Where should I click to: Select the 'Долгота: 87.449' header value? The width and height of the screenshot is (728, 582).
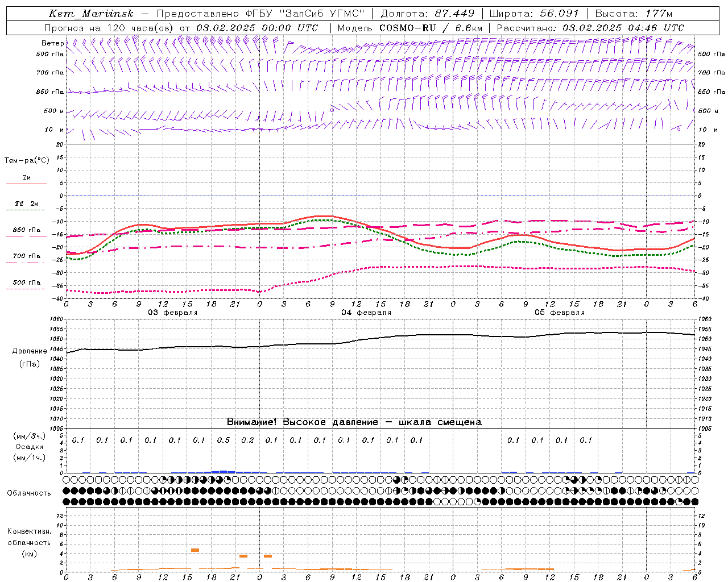pos(428,14)
